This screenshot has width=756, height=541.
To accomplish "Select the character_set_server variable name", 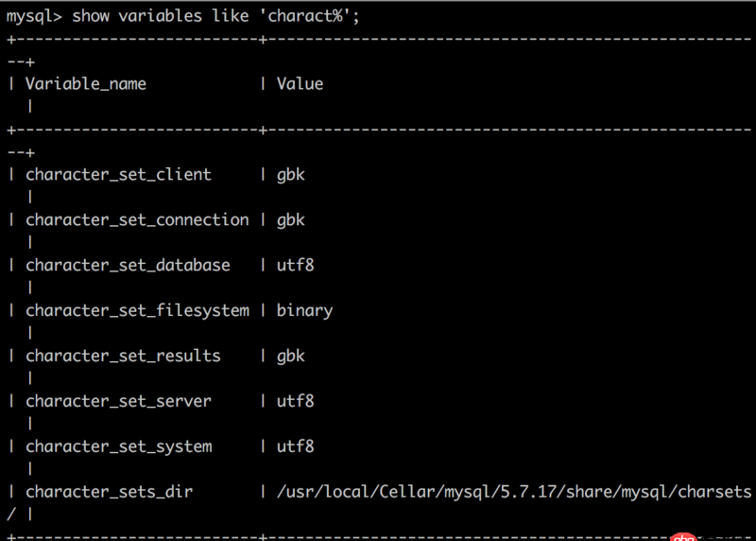I will pyautogui.click(x=118, y=402).
